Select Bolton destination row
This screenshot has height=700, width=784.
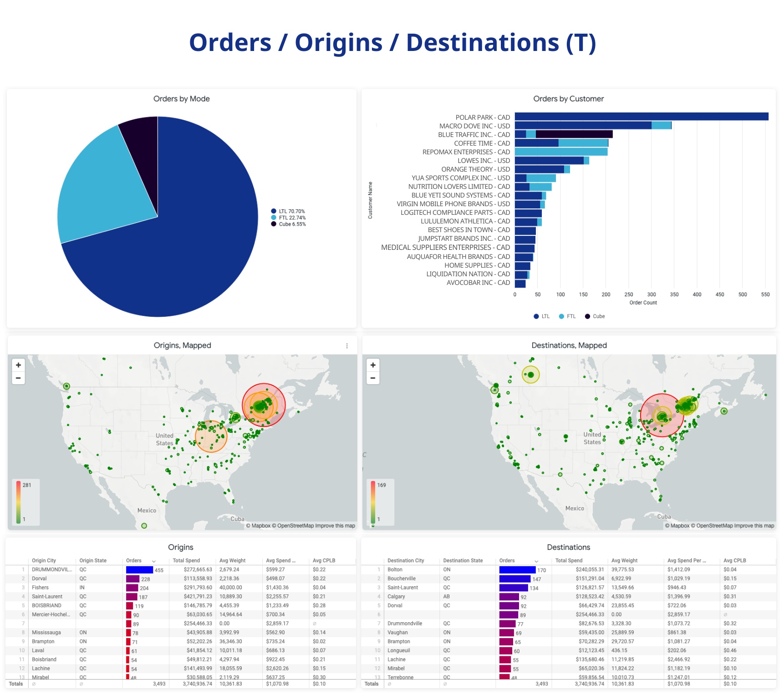(569, 570)
